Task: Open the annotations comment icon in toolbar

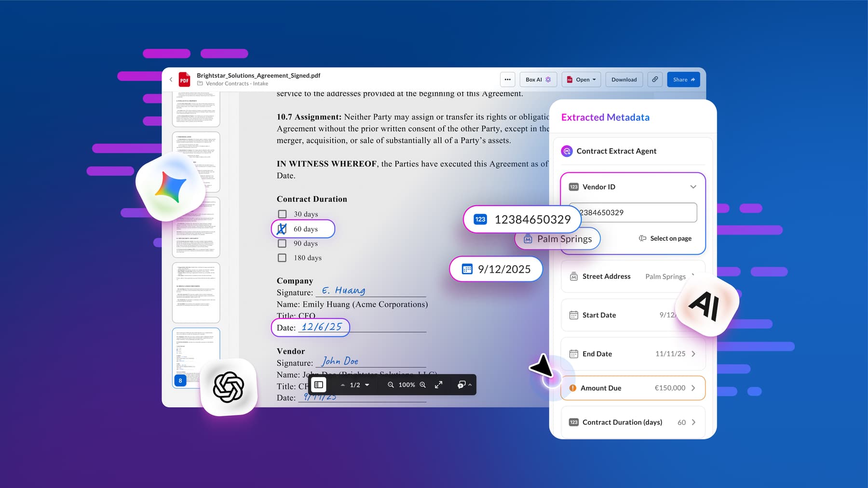Action: click(461, 385)
